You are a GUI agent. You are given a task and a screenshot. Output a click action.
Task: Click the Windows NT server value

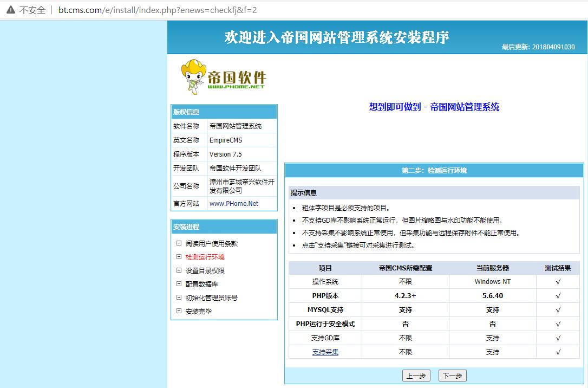[492, 281]
